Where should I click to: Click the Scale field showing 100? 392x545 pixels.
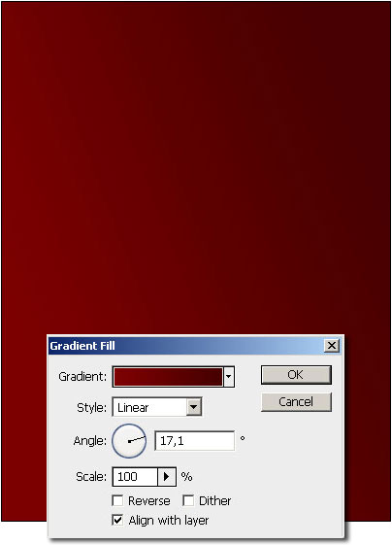(135, 477)
